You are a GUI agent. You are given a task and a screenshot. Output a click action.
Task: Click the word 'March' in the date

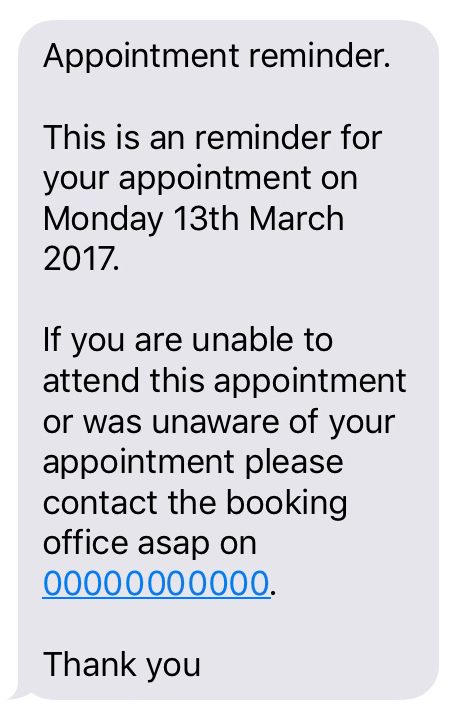point(296,218)
